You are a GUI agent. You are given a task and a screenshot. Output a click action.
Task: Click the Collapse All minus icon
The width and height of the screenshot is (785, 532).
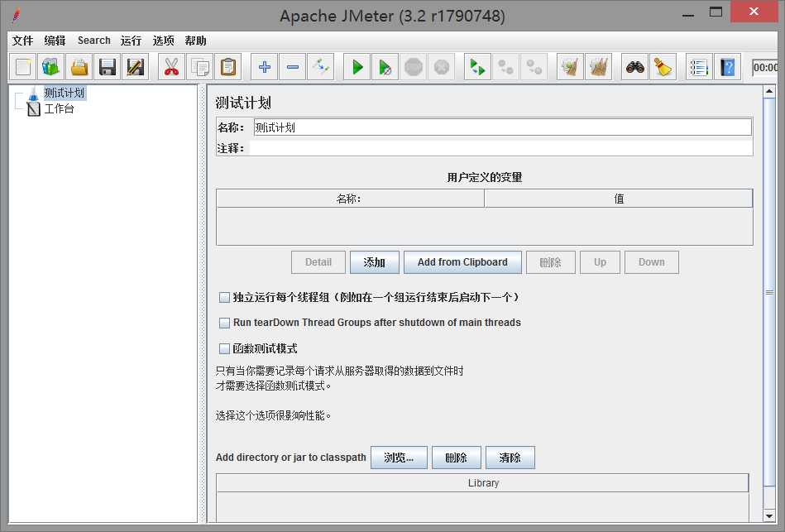(x=292, y=67)
